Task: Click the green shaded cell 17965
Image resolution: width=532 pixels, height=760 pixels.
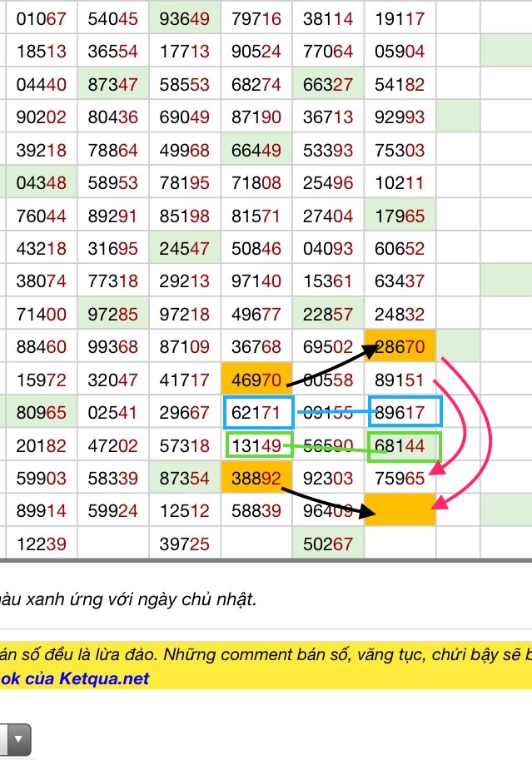Action: tap(400, 216)
